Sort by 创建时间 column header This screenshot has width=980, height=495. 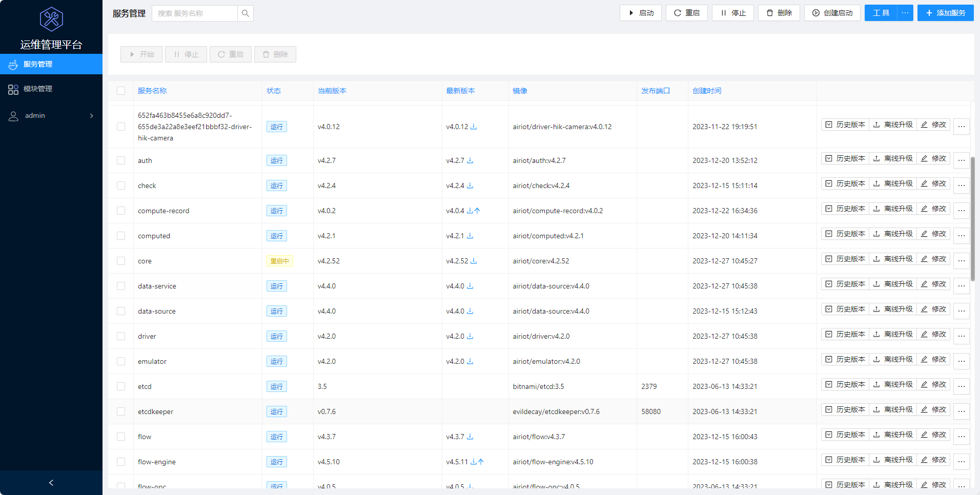click(707, 91)
